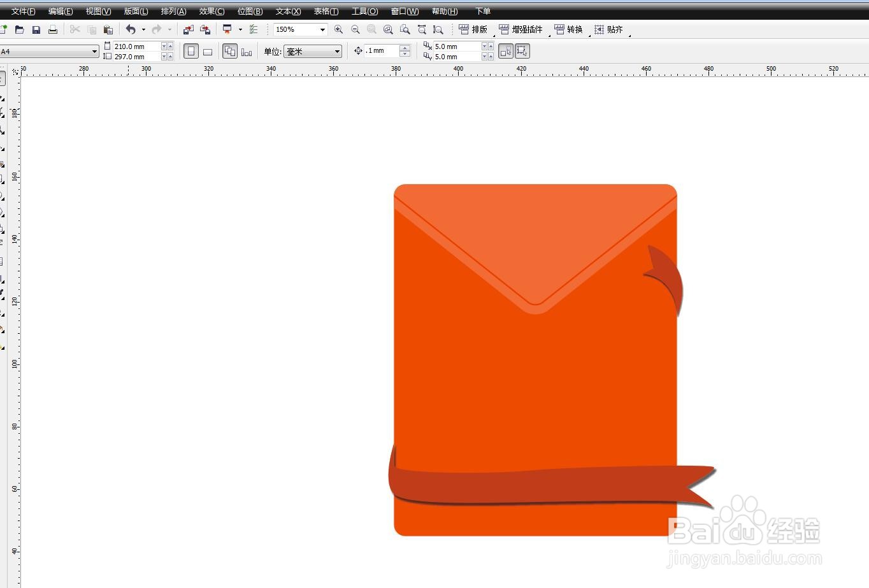Select the Pick tool in the toolbox
The height and width of the screenshot is (588, 869).
[x=2, y=78]
